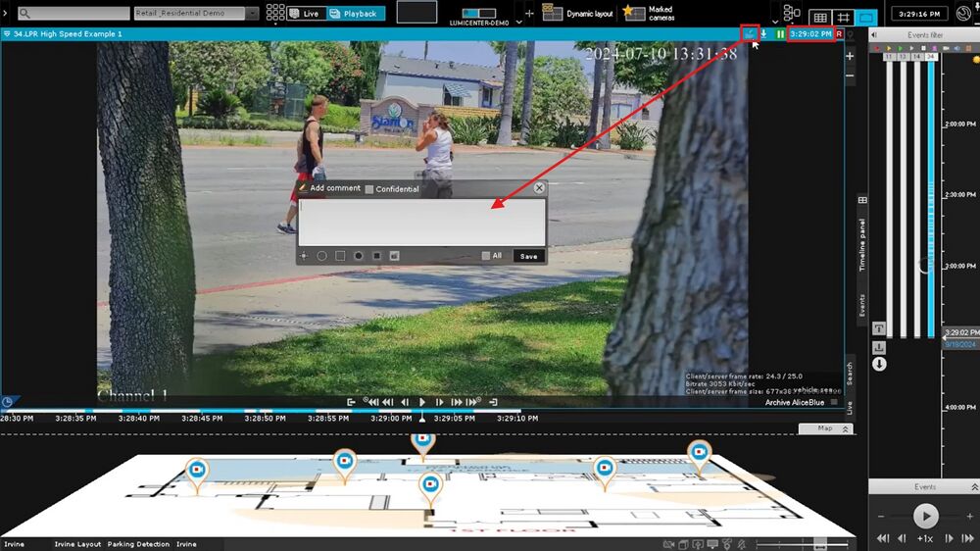Switch to Live mode

pyautogui.click(x=305, y=14)
